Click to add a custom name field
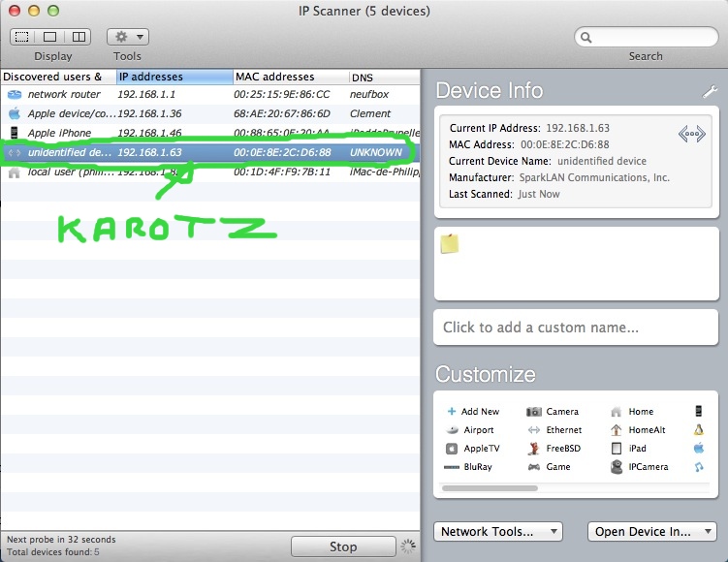The width and height of the screenshot is (728, 562). [576, 328]
